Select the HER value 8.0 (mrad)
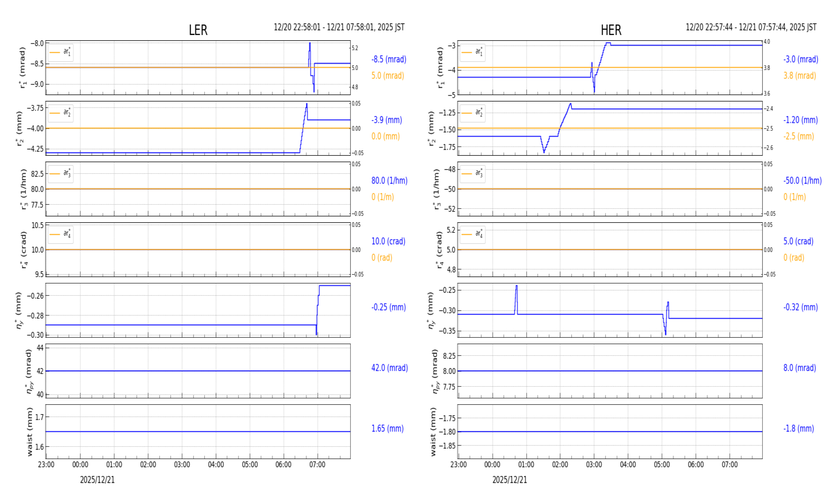 coord(799,368)
